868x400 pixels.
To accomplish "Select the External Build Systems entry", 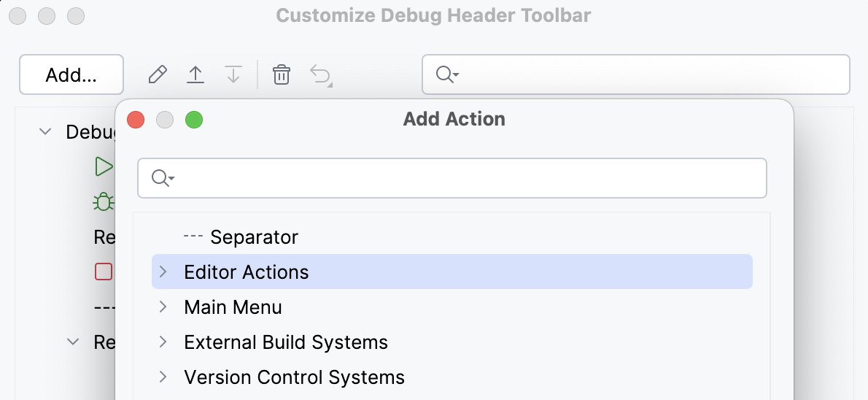I will 286,342.
